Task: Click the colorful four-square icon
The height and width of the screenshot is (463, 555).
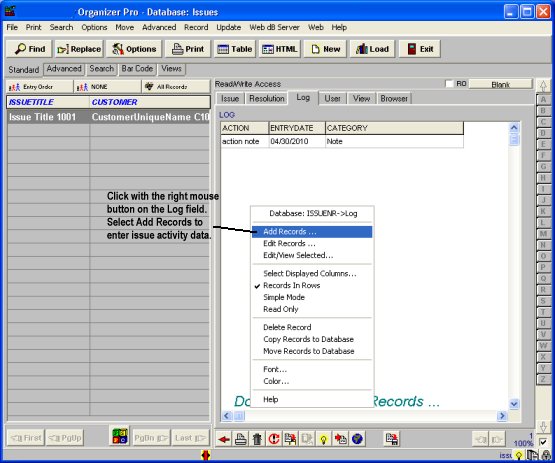Action: coord(120,436)
